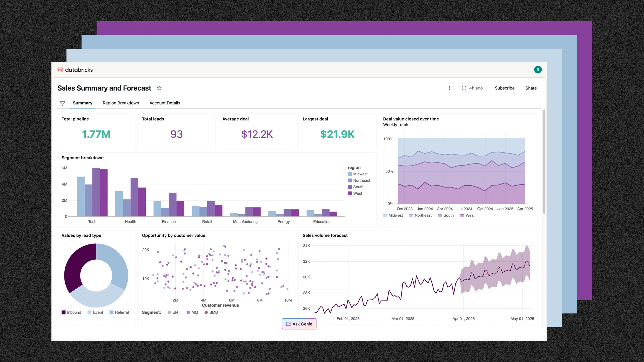Click the filter funnel icon

62,103
